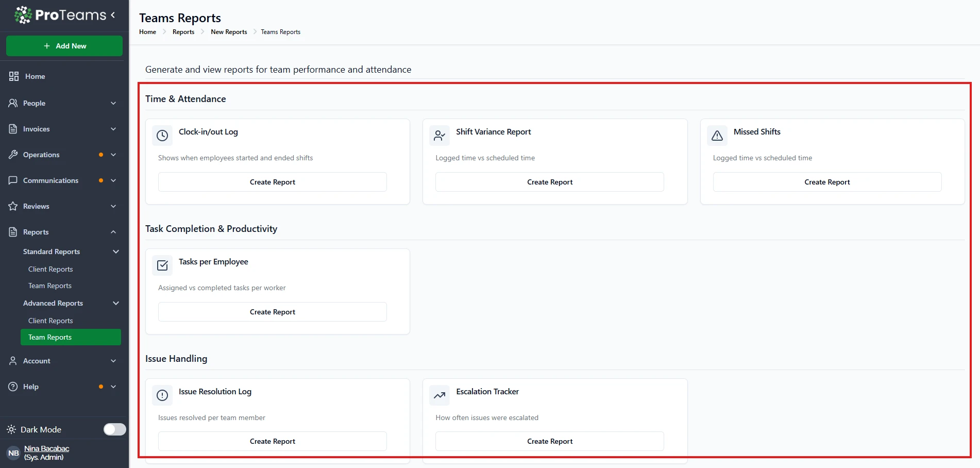Viewport: 980px width, 468px height.
Task: Open Home in the sidebar
Action: (x=35, y=76)
